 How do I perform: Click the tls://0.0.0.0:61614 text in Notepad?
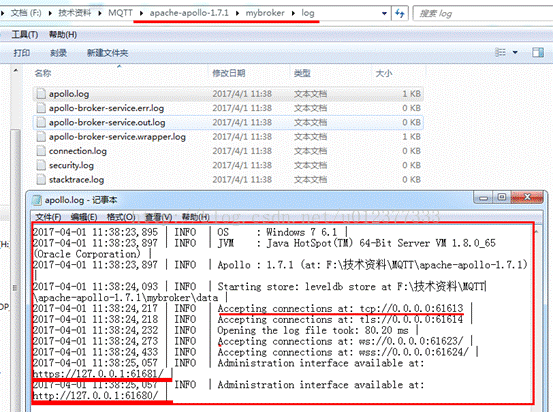[x=411, y=319]
